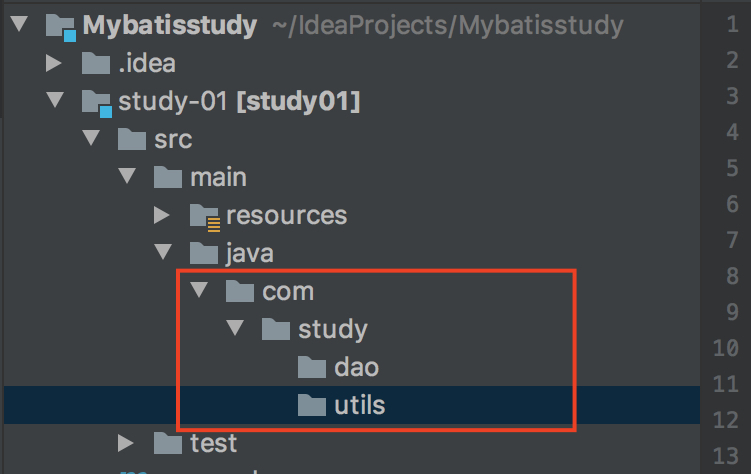Collapse the study-01 module arrow
Viewport: 751px width, 474px height.
coord(54,102)
